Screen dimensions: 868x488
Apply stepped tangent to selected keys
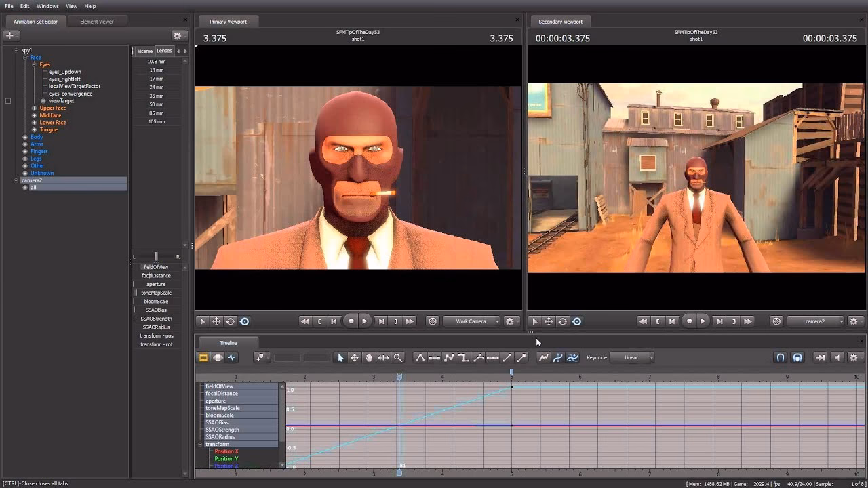click(x=463, y=357)
